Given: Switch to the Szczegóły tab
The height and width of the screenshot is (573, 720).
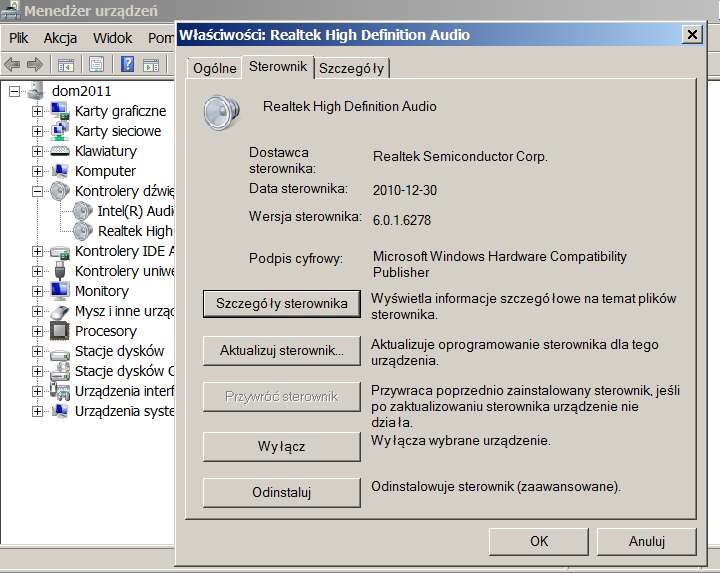Looking at the screenshot, I should point(352,68).
